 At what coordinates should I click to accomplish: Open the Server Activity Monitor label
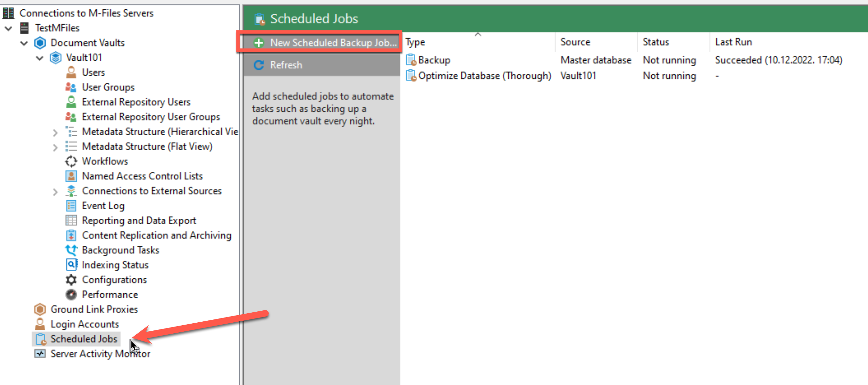[x=100, y=354]
